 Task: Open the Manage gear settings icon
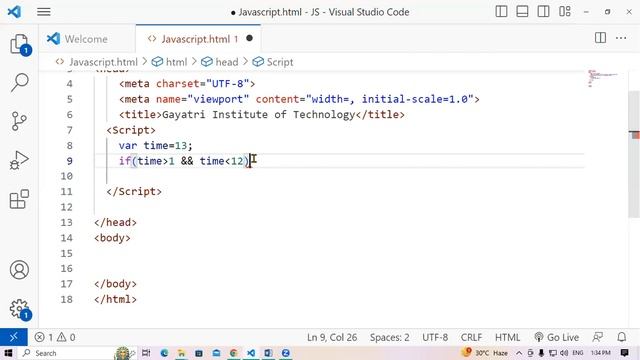(x=19, y=309)
